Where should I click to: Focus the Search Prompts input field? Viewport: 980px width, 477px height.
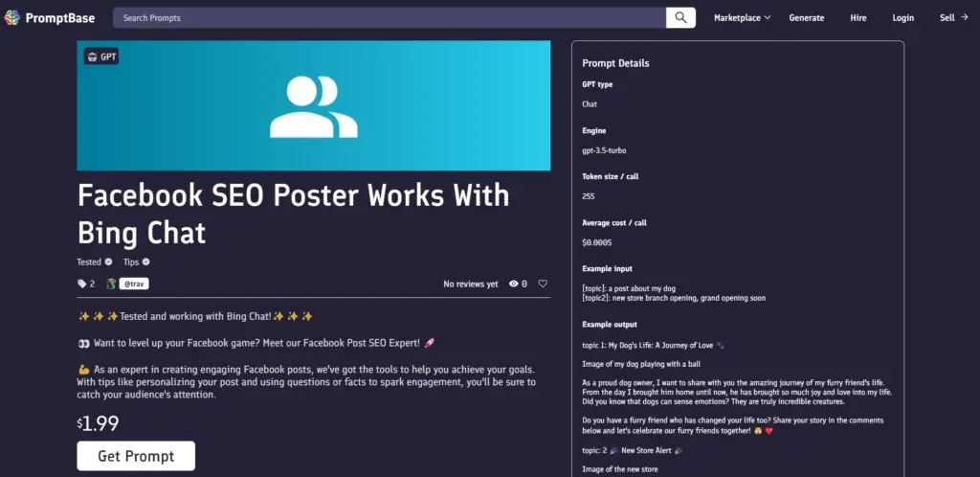tap(390, 17)
